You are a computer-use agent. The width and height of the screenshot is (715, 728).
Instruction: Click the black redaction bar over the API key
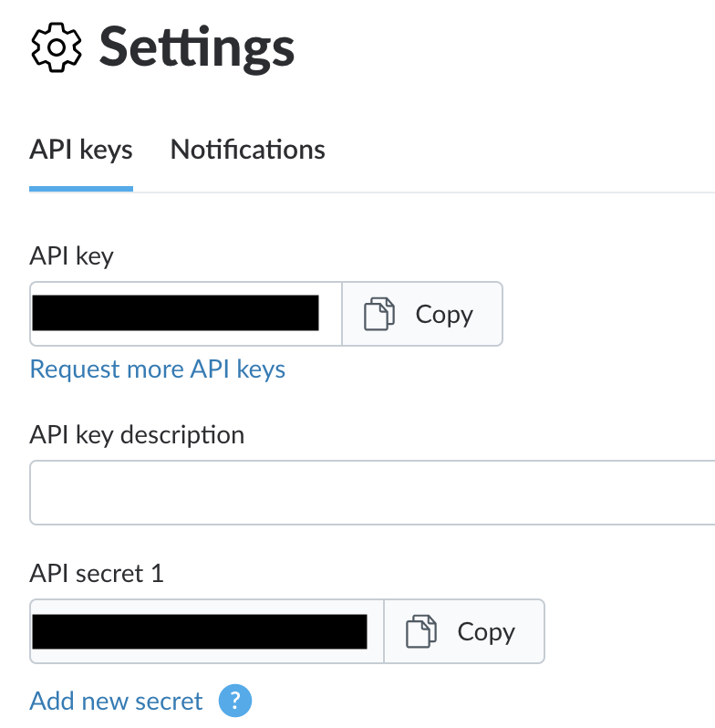click(x=175, y=313)
